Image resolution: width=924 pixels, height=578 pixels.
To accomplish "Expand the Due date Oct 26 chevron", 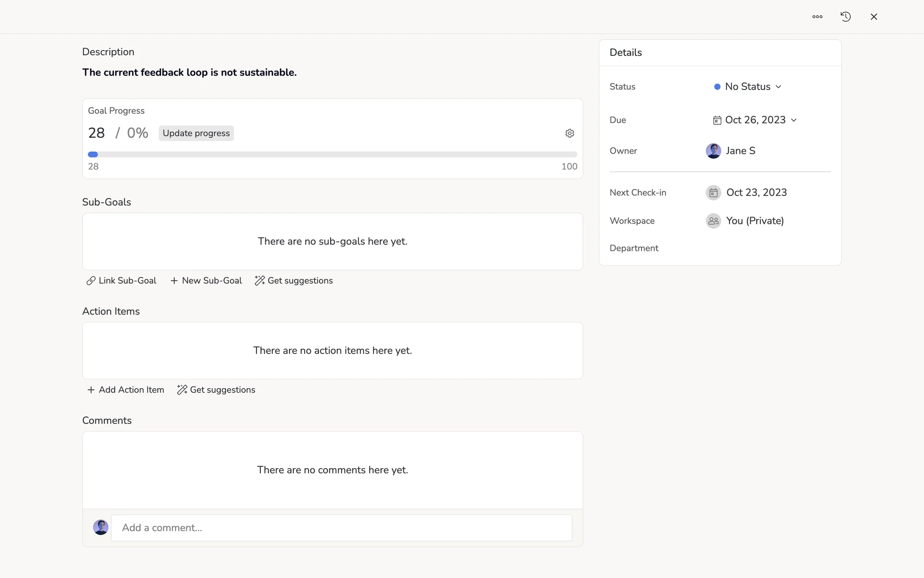I will [794, 120].
